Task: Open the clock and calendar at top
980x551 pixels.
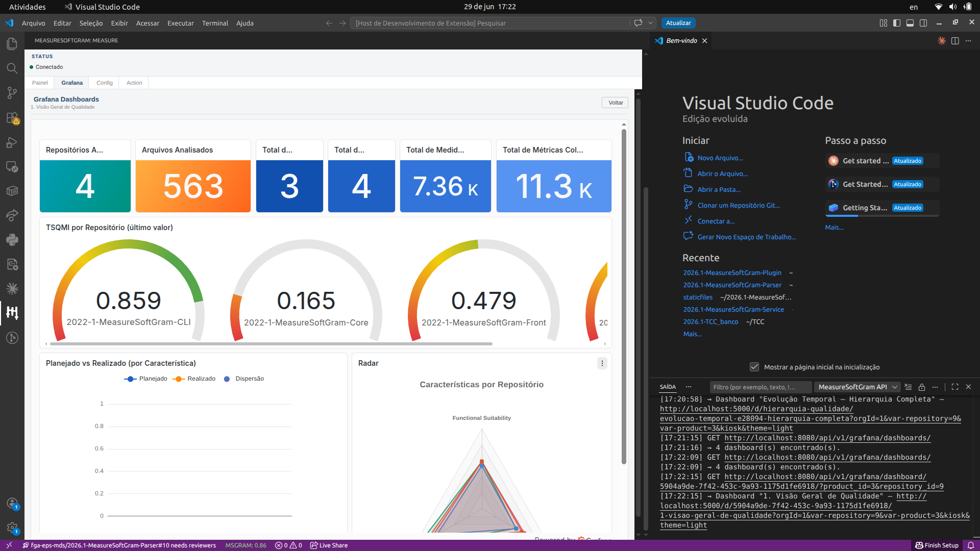Action: point(490,7)
